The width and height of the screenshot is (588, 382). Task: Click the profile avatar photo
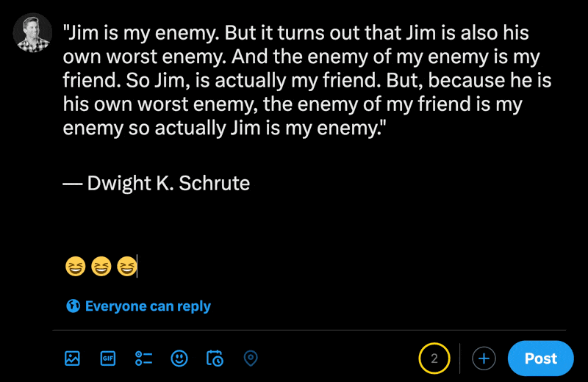tap(33, 34)
